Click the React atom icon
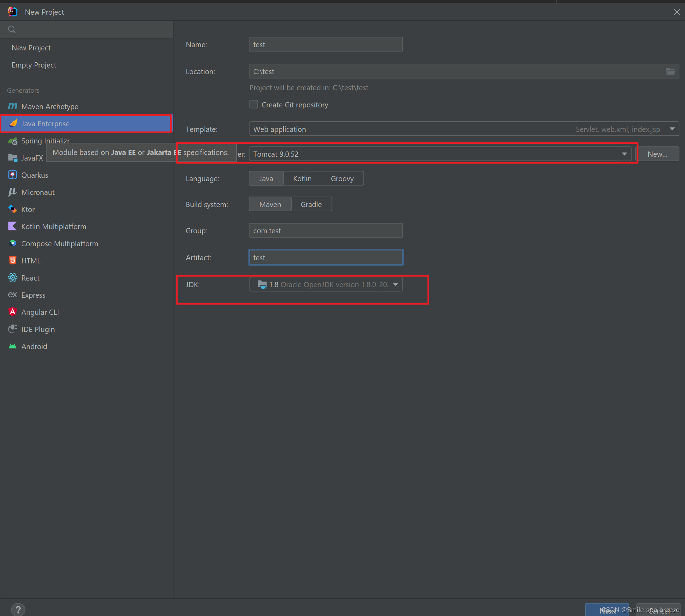The image size is (685, 616). coord(13,278)
